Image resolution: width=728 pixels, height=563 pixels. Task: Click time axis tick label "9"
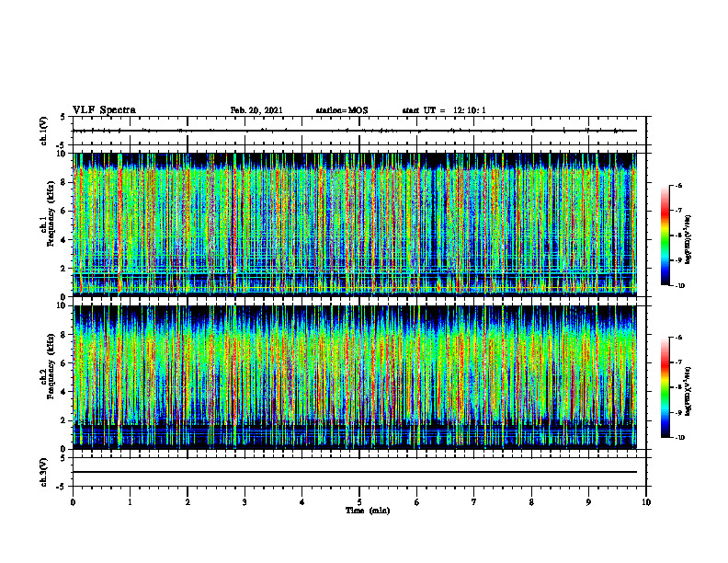click(588, 502)
